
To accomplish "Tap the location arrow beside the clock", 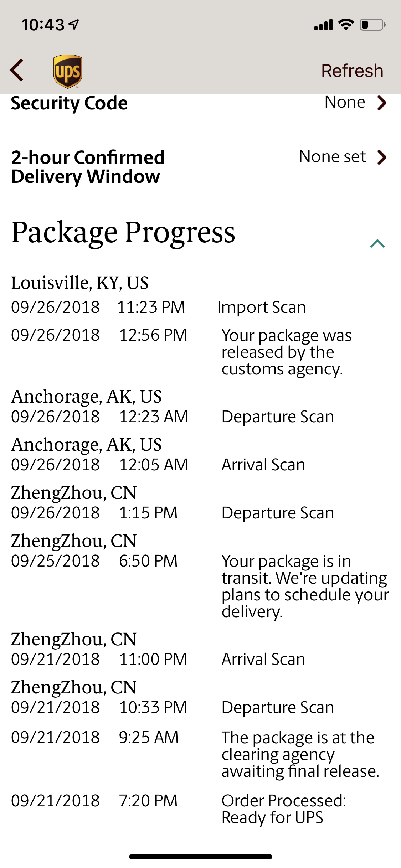I will pyautogui.click(x=74, y=25).
